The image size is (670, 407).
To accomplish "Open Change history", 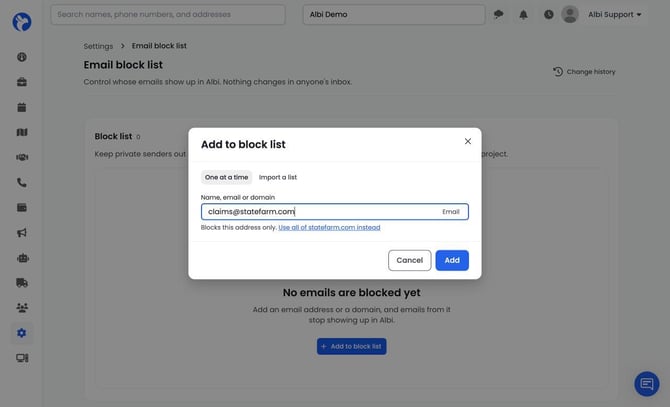I will click(x=584, y=72).
